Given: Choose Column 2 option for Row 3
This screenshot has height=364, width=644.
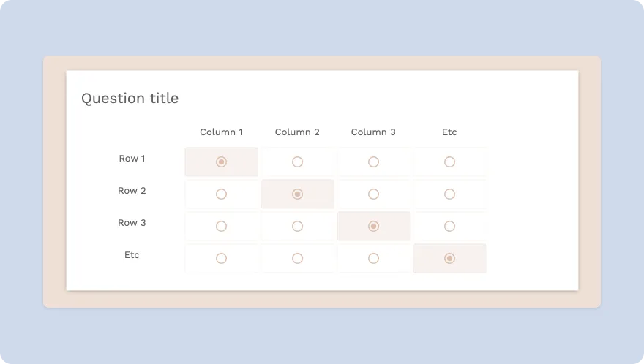Looking at the screenshot, I should (297, 226).
